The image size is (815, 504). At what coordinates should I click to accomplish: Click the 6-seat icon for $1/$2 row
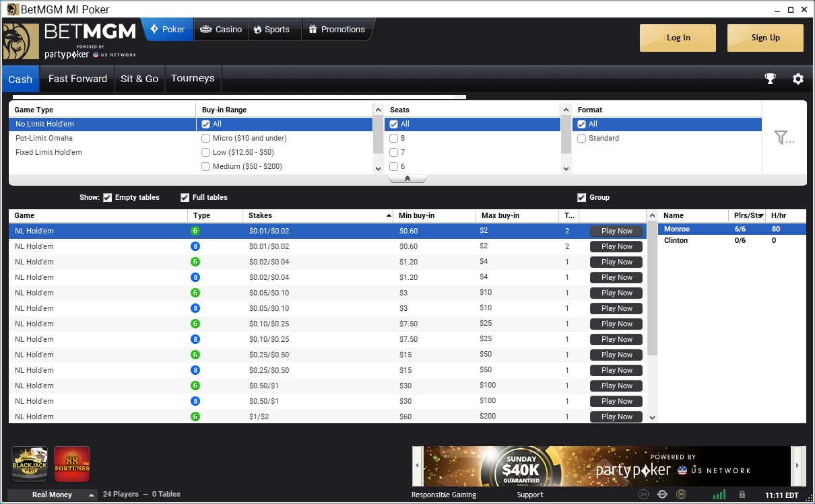click(195, 417)
